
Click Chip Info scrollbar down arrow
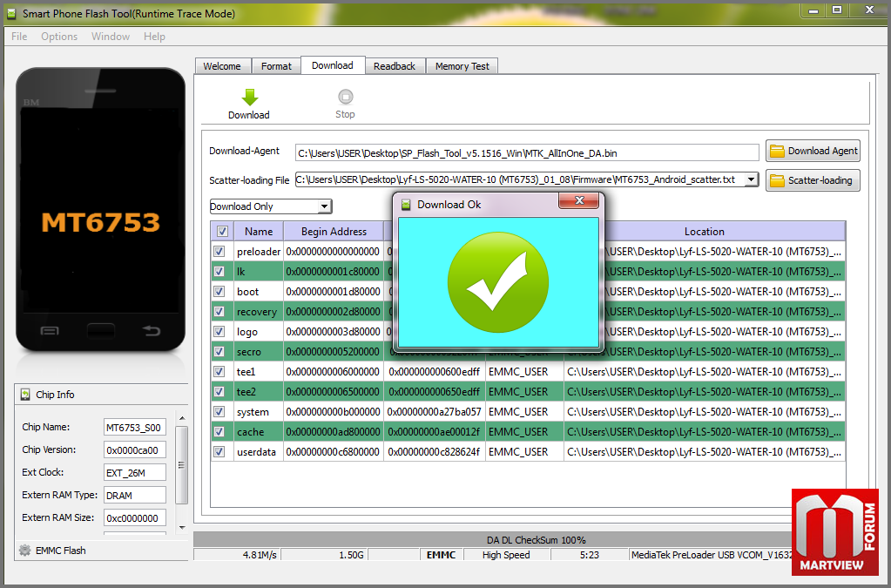182,527
